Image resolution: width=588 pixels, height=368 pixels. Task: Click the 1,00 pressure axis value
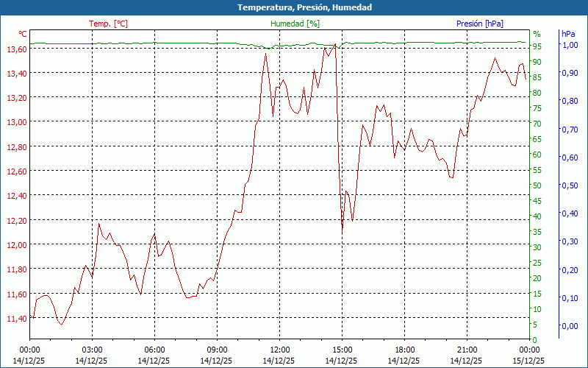[570, 45]
